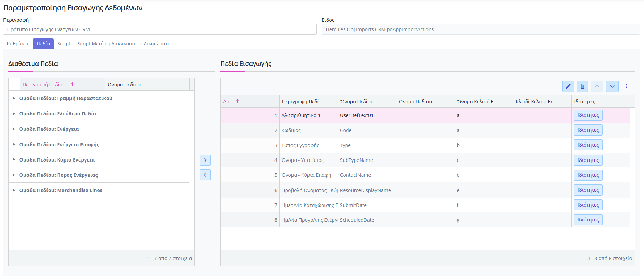The height and width of the screenshot is (278, 644).
Task: Select the SubmitDate cell
Action: tap(367, 205)
